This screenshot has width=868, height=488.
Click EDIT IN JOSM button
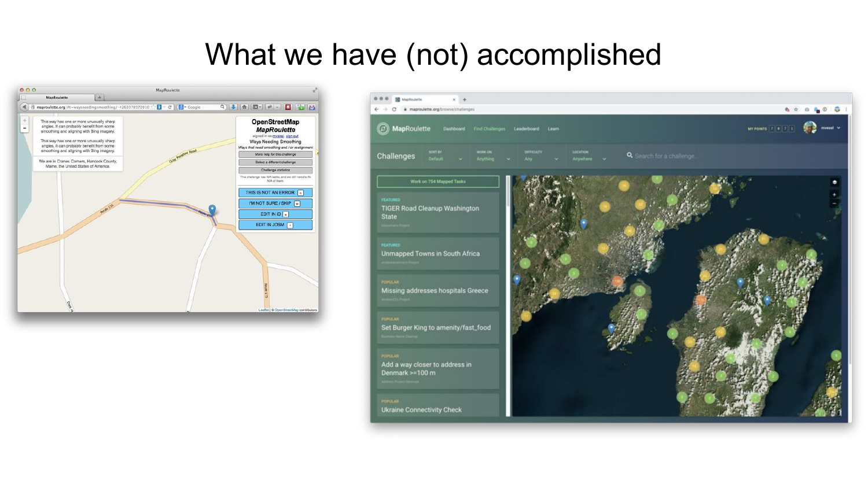pos(275,225)
